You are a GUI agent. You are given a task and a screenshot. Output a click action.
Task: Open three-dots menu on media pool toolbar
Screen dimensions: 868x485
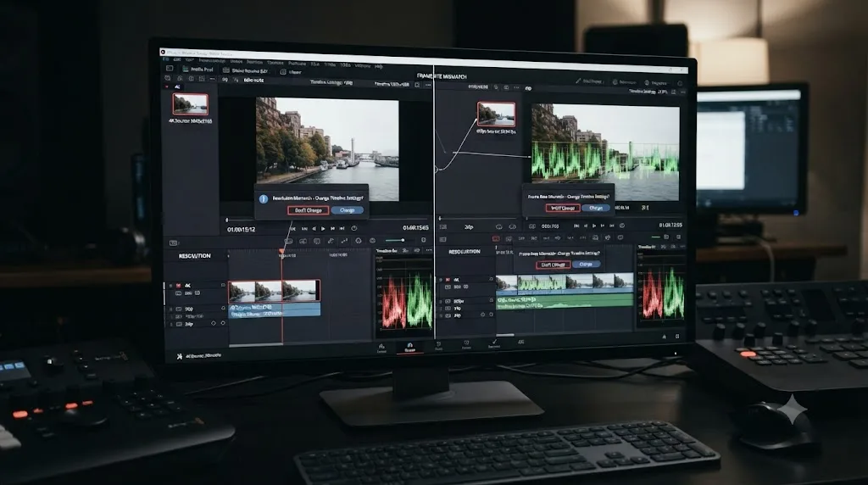(x=213, y=79)
